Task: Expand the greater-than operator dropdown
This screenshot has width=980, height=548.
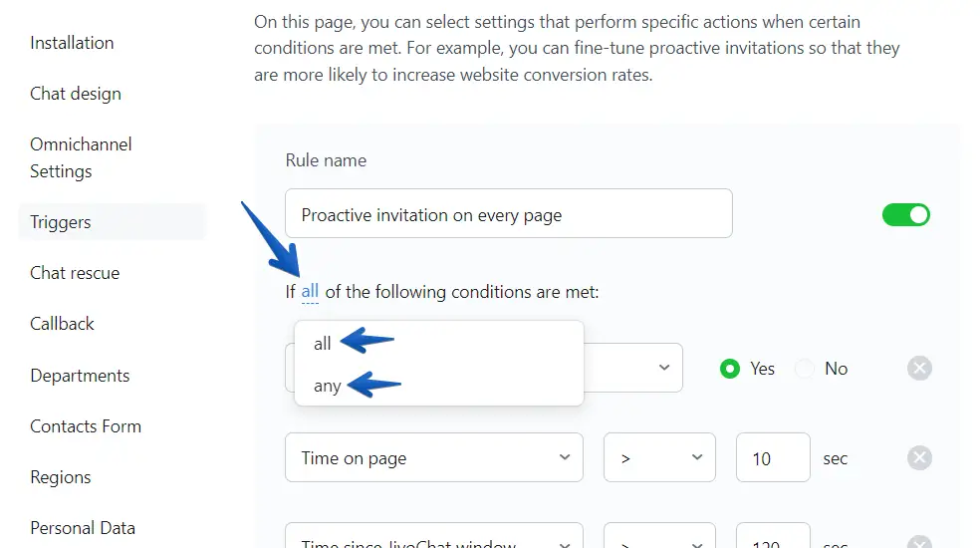Action: click(659, 458)
